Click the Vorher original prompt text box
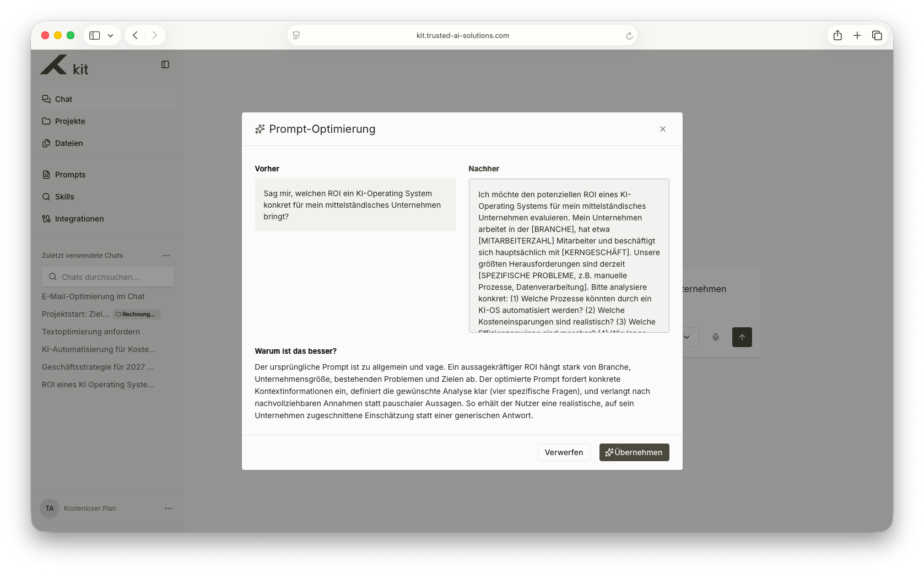924x573 pixels. tap(355, 205)
